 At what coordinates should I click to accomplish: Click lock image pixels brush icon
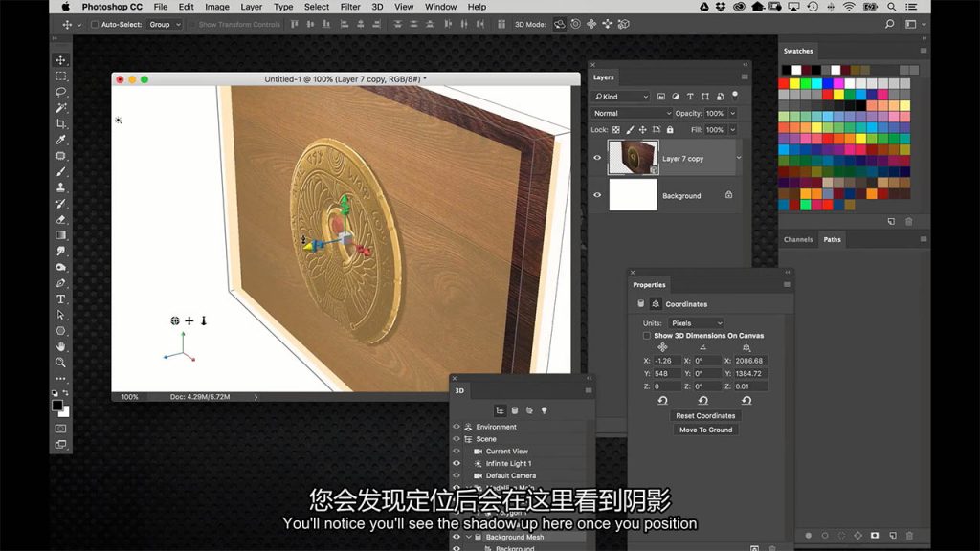point(630,130)
